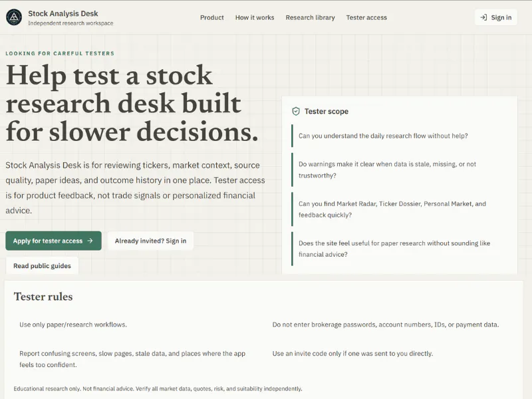
Task: Click the main hero headline
Action: click(x=132, y=103)
